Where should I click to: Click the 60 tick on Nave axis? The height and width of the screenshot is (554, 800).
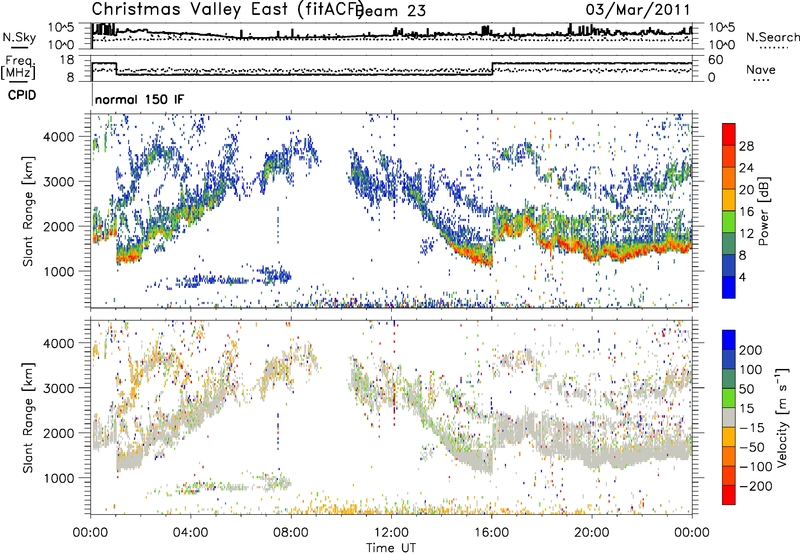tap(716, 60)
